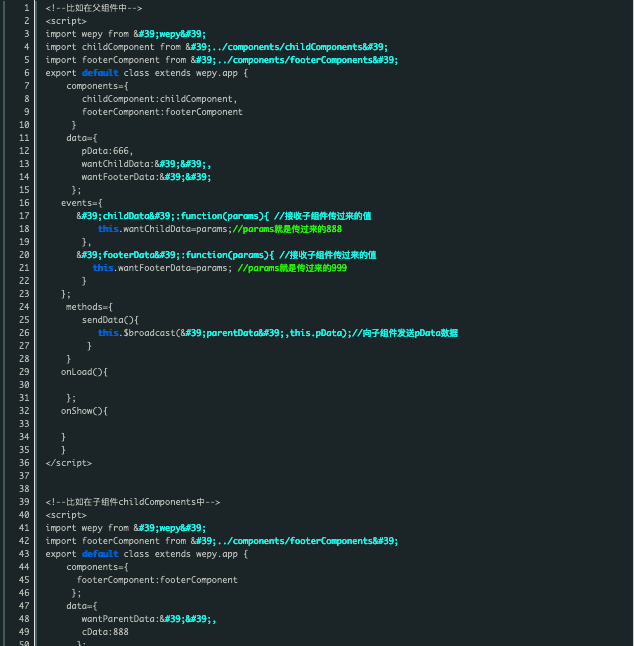634x646 pixels.
Task: Click the childComponents HTML comment line 39
Action: pyautogui.click(x=133, y=502)
